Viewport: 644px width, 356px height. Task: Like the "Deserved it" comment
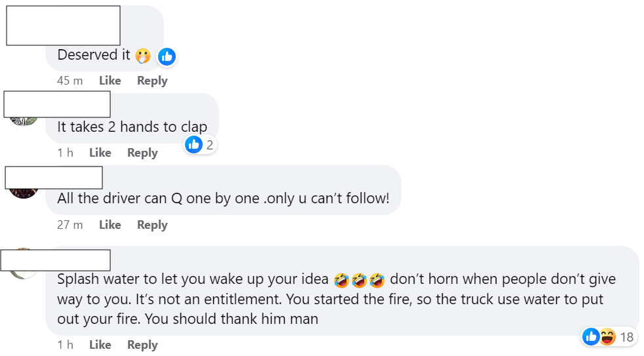[x=110, y=81]
